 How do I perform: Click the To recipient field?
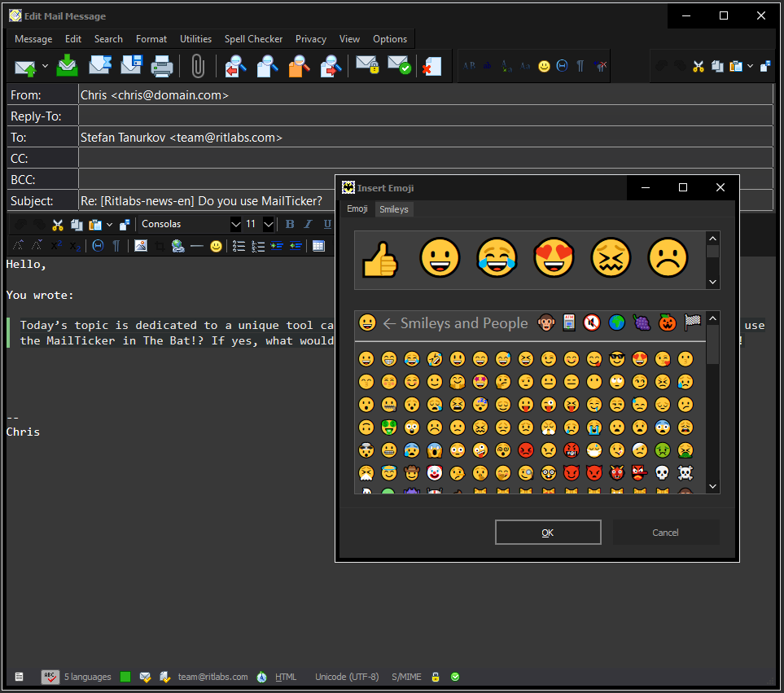[x=426, y=138]
